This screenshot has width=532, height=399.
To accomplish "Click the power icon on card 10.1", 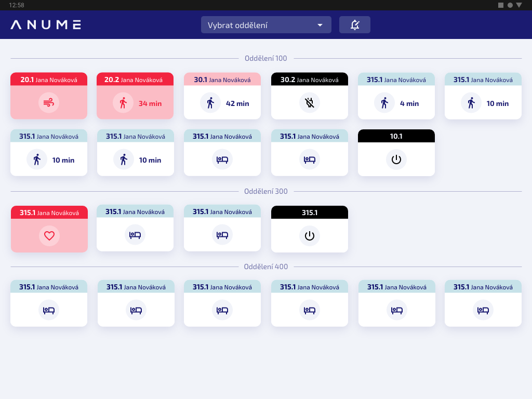I will [396, 159].
